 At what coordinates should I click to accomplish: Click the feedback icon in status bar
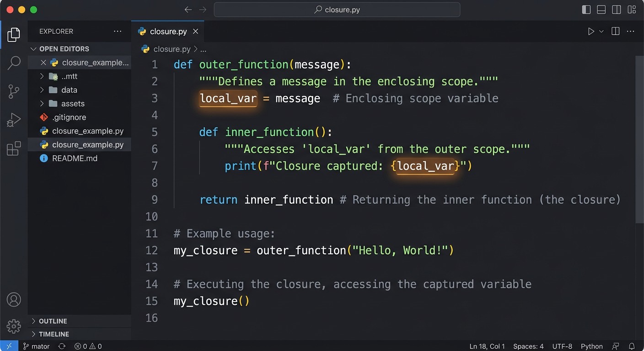coord(616,346)
